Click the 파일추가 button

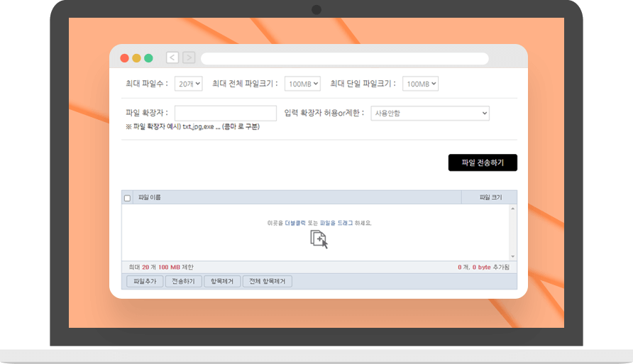[145, 281]
